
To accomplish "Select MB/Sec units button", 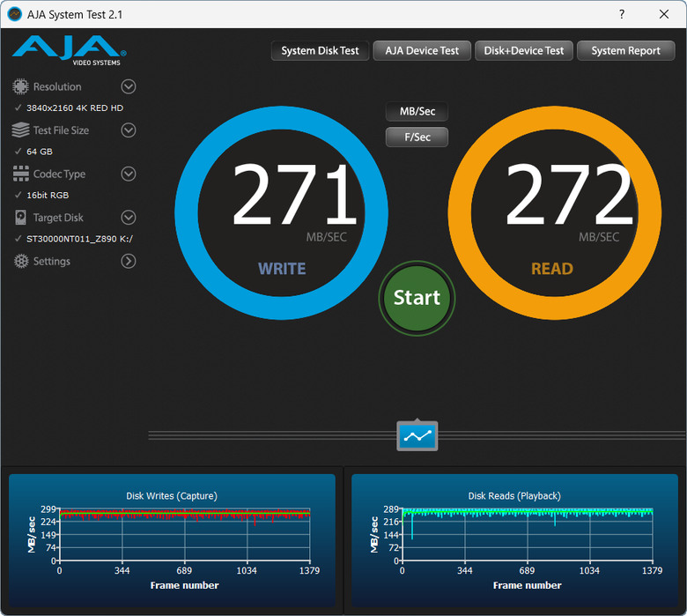I will pos(417,111).
